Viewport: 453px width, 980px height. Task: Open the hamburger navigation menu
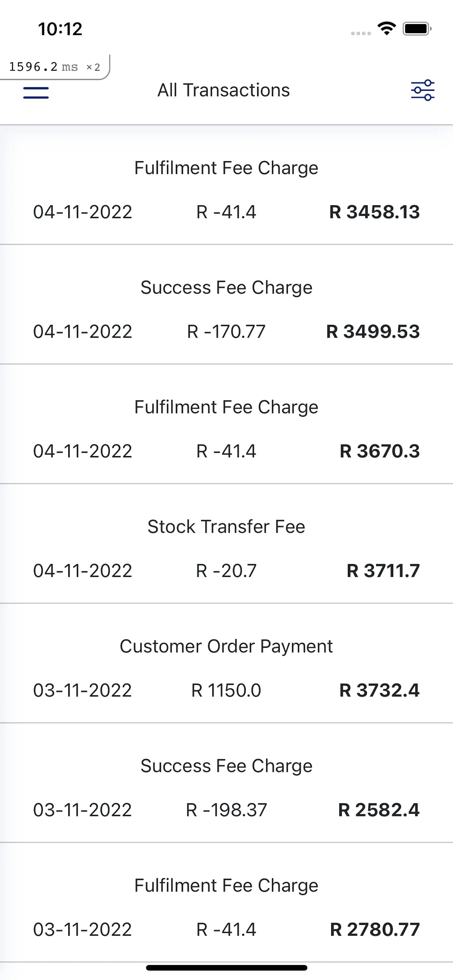coord(36,93)
